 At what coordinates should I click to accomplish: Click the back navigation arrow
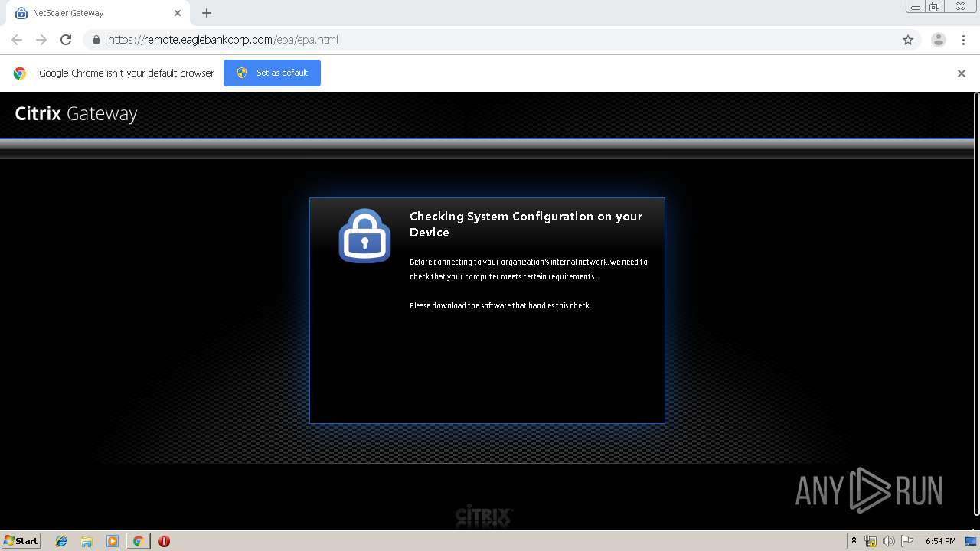(17, 40)
